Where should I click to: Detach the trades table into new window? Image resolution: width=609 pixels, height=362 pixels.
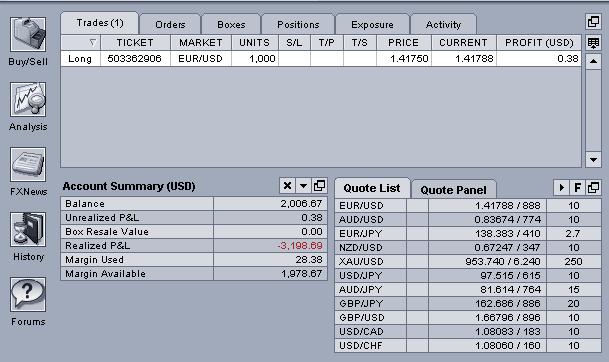point(593,22)
